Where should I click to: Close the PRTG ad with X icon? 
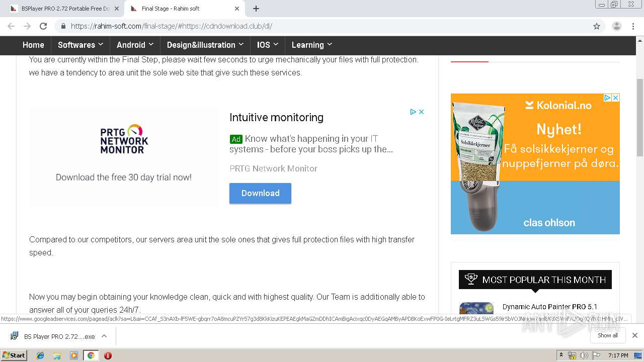(422, 112)
